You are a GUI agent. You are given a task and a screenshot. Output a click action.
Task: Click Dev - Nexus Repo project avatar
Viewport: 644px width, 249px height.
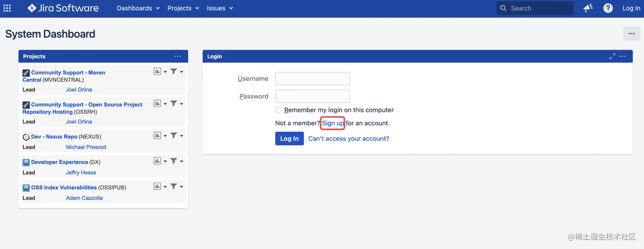26,137
